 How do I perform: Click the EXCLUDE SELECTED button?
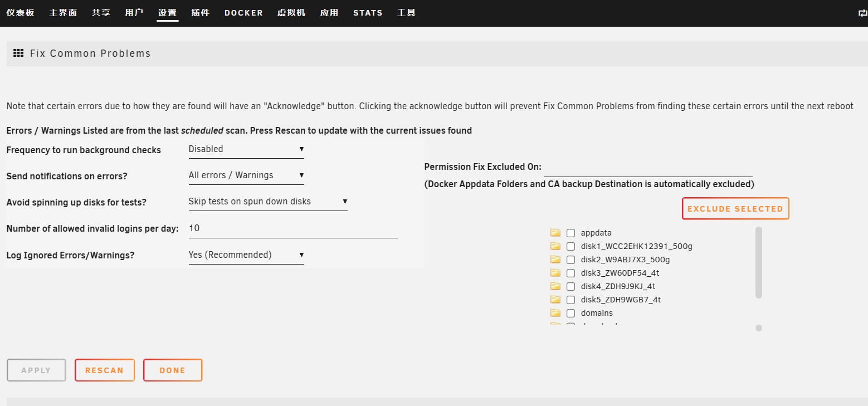click(x=735, y=209)
